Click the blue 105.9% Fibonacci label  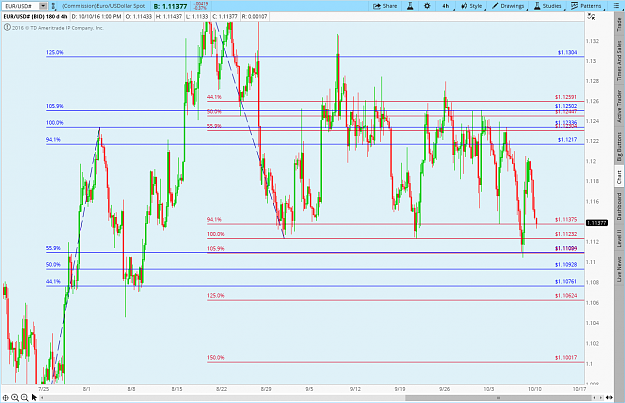(55, 106)
